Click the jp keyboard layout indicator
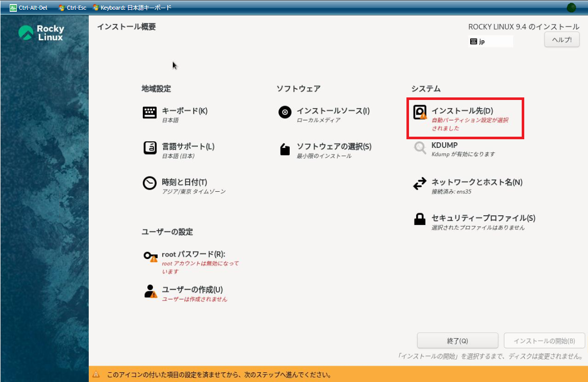 (x=490, y=42)
